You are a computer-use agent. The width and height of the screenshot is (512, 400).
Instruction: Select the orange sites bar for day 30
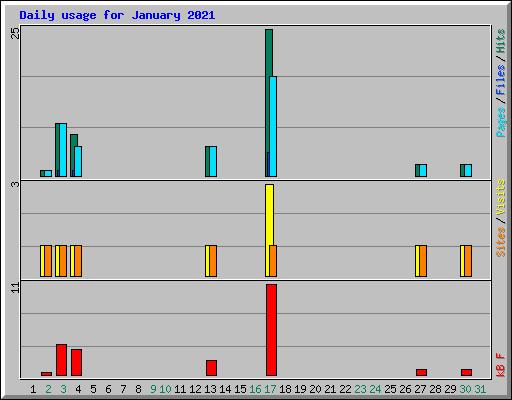pos(468,261)
